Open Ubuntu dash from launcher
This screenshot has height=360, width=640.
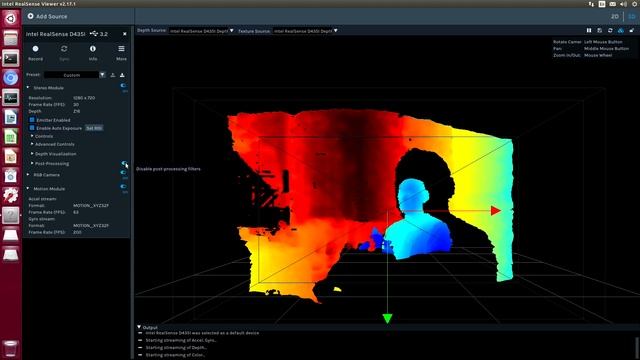(11, 18)
